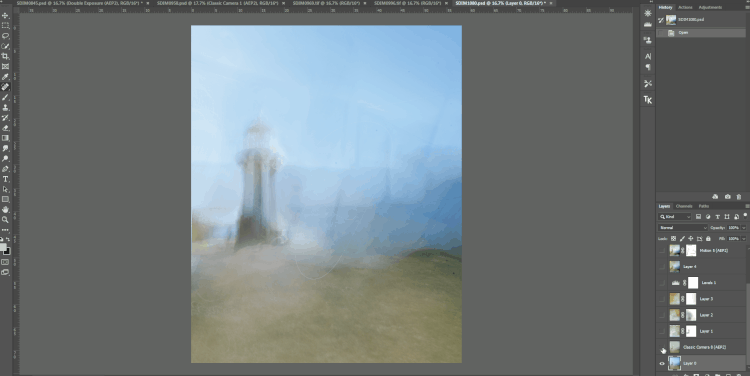Image resolution: width=750 pixels, height=376 pixels.
Task: Select the Clone Stamp tool
Action: coord(5,108)
